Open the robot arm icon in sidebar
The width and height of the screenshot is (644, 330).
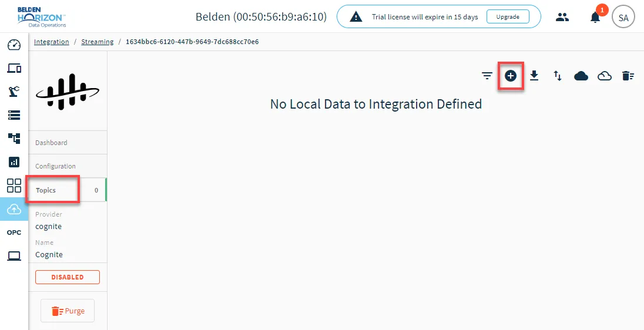click(14, 92)
